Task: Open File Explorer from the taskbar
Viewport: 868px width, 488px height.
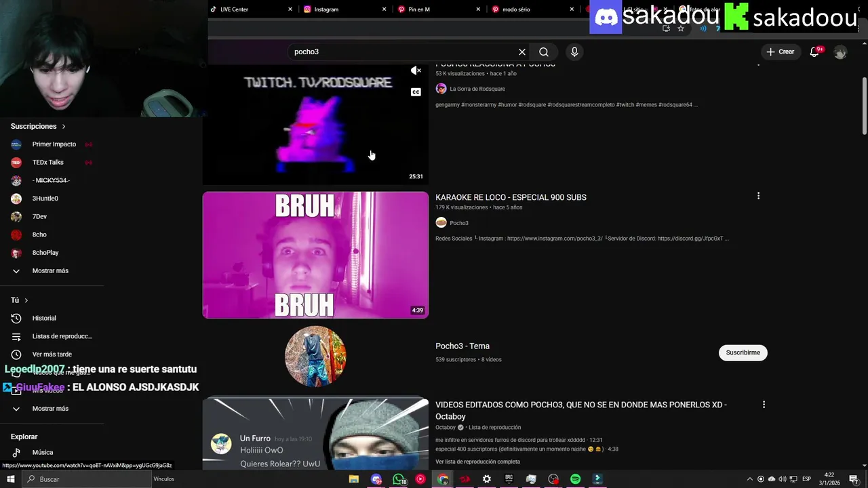Action: [354, 479]
